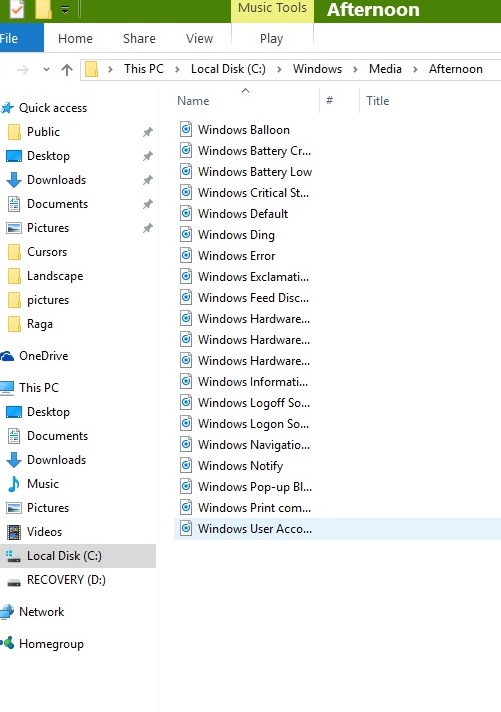Click Windows in the address bar
This screenshot has width=501, height=712.
pos(317,69)
